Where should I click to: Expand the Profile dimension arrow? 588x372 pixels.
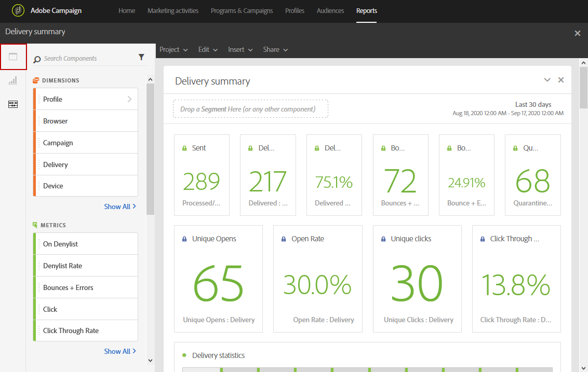pos(129,99)
